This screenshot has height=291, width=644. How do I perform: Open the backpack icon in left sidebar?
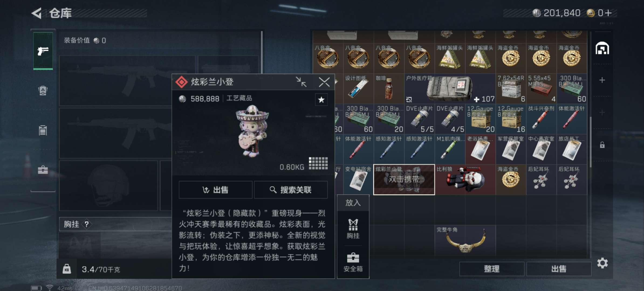click(43, 91)
